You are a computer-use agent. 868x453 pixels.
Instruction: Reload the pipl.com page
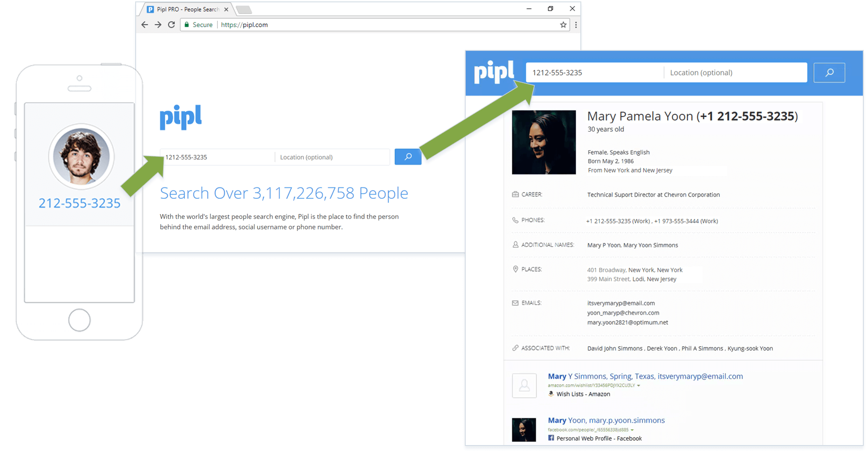(x=172, y=25)
